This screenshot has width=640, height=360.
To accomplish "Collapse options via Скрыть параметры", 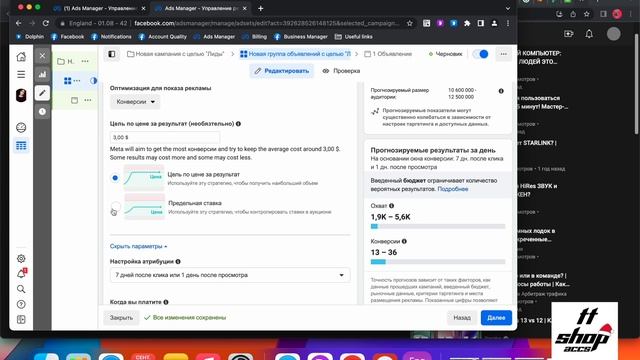I will click(x=138, y=246).
